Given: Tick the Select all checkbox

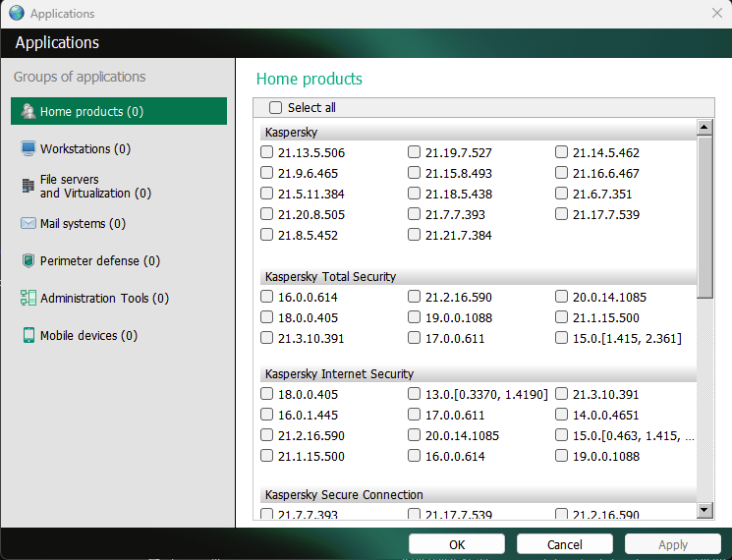Looking at the screenshot, I should click(275, 107).
